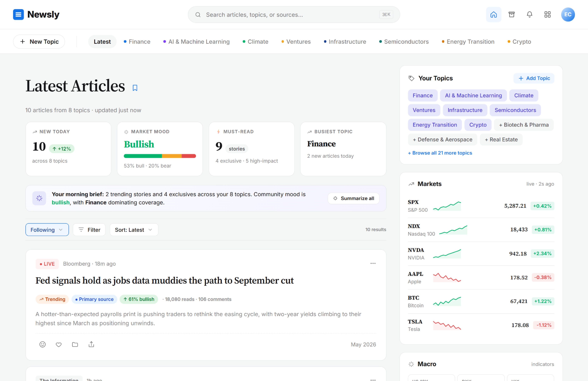
Task: Click the Macro sparkle icon
Action: 411,364
